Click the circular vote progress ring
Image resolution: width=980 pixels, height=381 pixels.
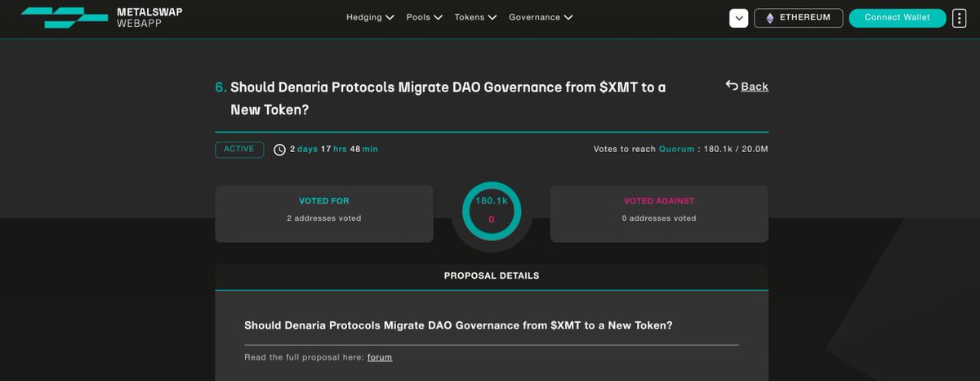click(x=492, y=211)
